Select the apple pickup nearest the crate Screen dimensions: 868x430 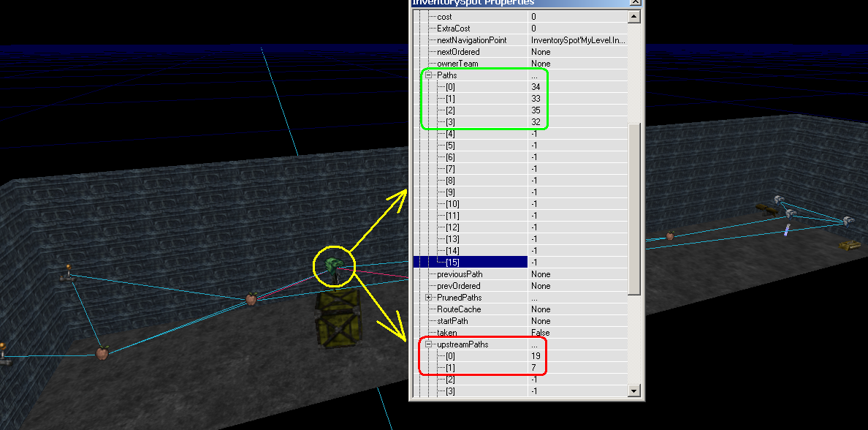251,299
